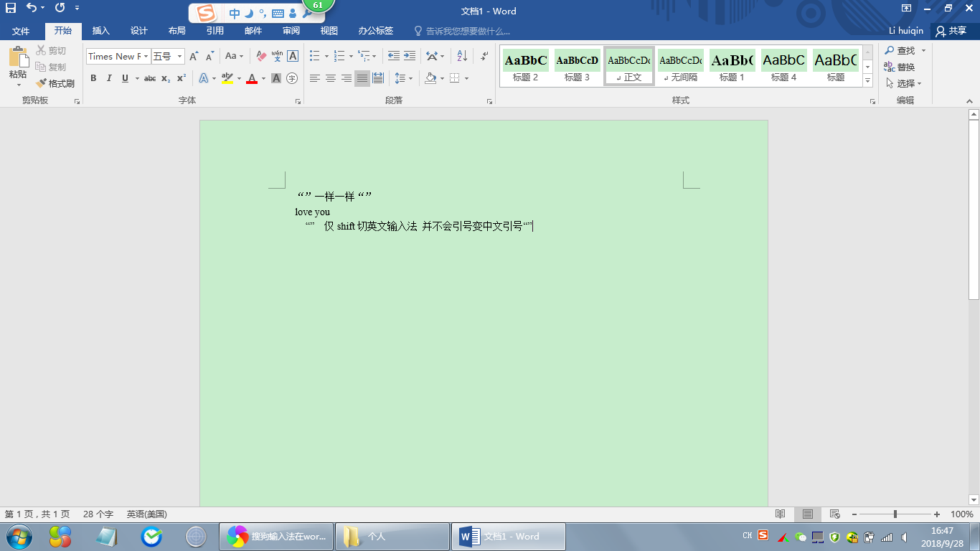Apply text effects icon

[x=203, y=78]
